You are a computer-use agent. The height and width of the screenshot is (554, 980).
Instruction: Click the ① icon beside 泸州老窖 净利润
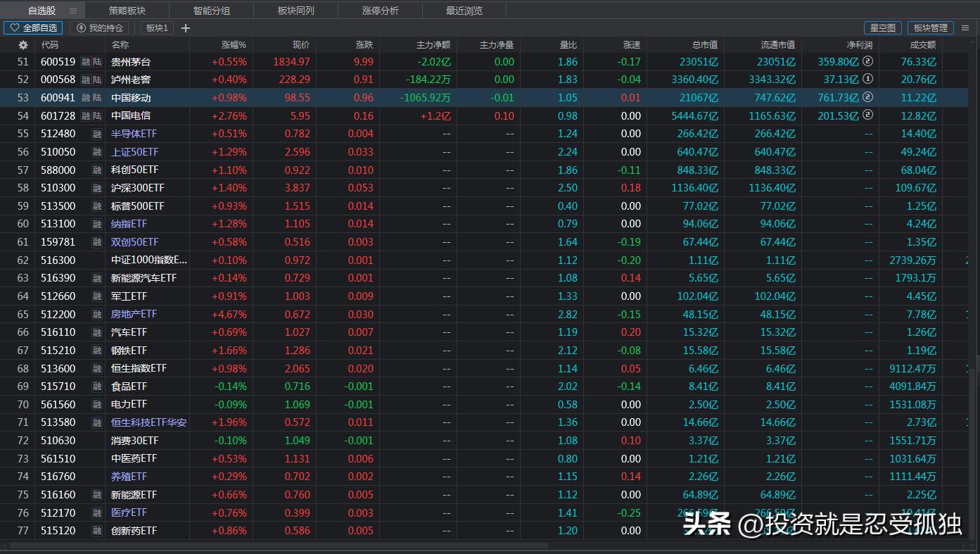[x=867, y=80]
